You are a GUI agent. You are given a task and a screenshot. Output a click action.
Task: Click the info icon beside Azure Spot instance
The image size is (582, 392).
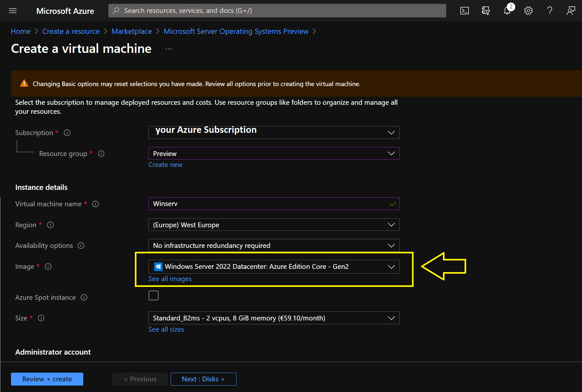tap(84, 298)
